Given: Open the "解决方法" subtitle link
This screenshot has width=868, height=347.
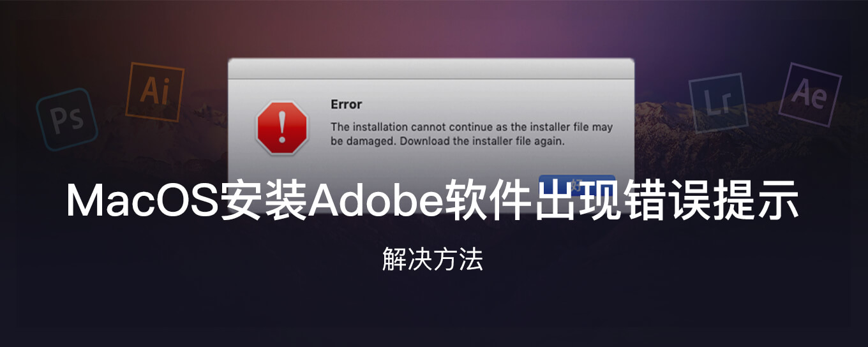Looking at the screenshot, I should click(433, 259).
